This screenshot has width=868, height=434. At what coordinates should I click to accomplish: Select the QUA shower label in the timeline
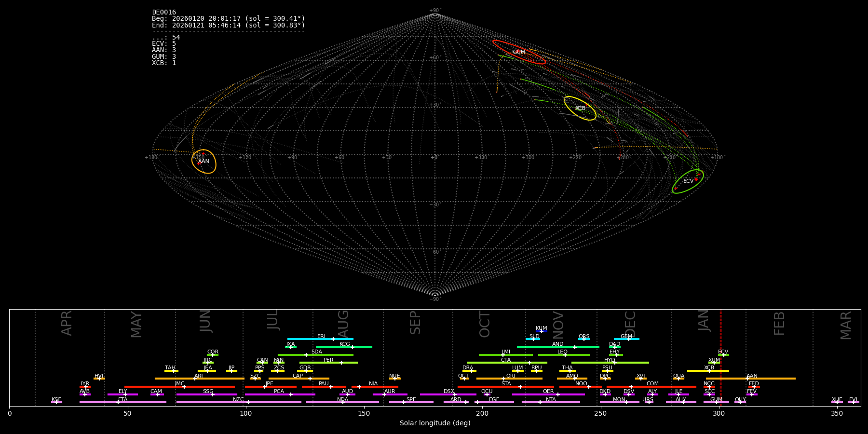(x=678, y=376)
